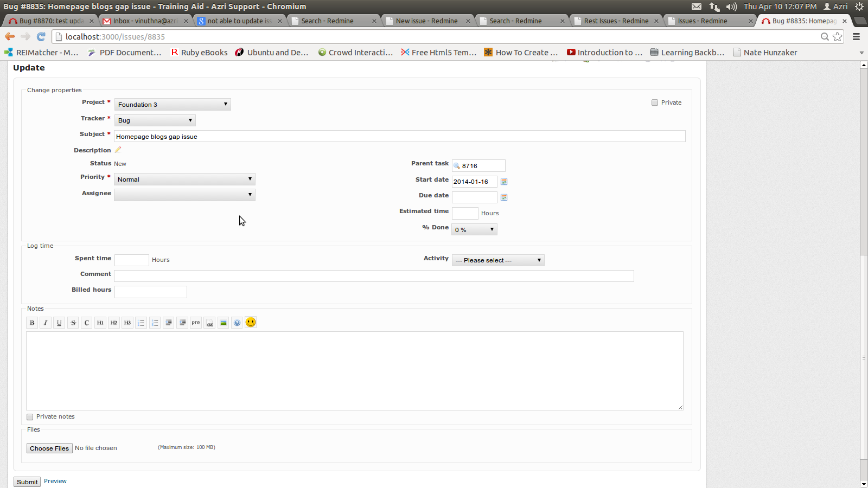Click the Submit button

[x=27, y=482]
